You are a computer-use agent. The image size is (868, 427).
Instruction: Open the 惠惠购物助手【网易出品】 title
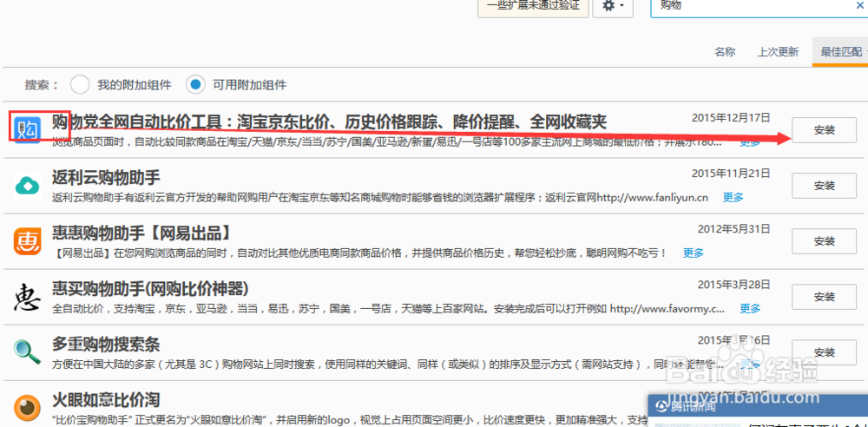[x=141, y=233]
